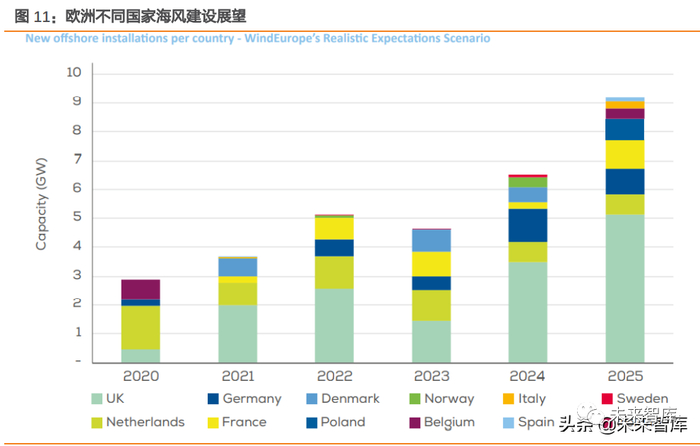The height and width of the screenshot is (446, 700).
Task: Click the Denmark legend color swatch
Action: (x=312, y=399)
